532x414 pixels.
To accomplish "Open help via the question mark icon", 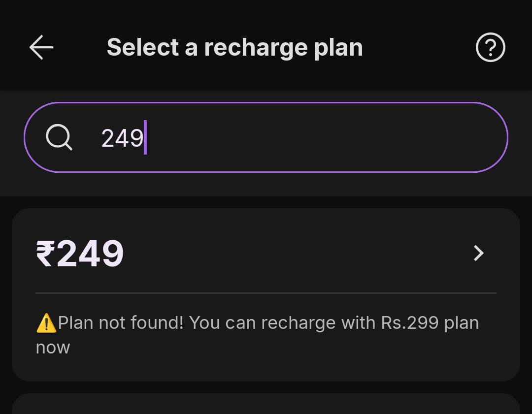I will [490, 48].
